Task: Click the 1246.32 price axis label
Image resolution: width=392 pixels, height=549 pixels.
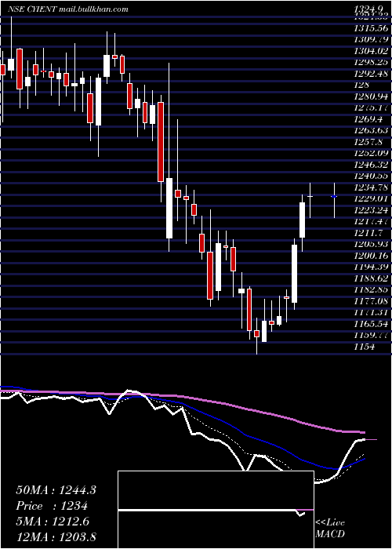Action: (x=371, y=165)
